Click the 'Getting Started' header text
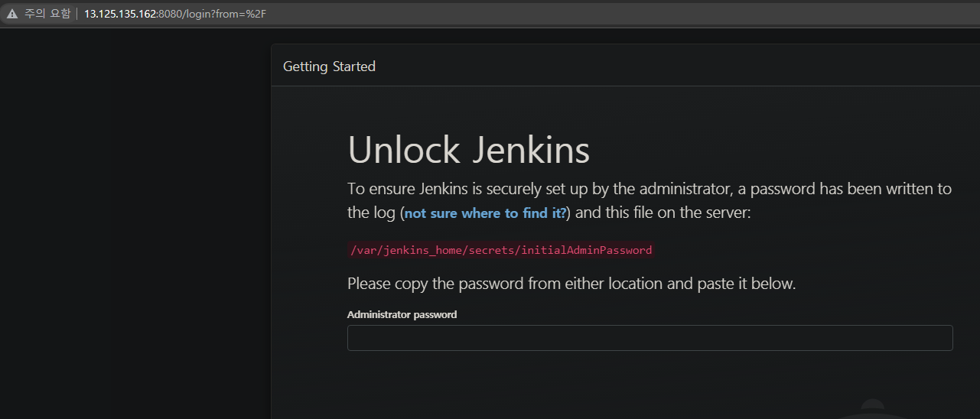The width and height of the screenshot is (980, 419). [329, 67]
